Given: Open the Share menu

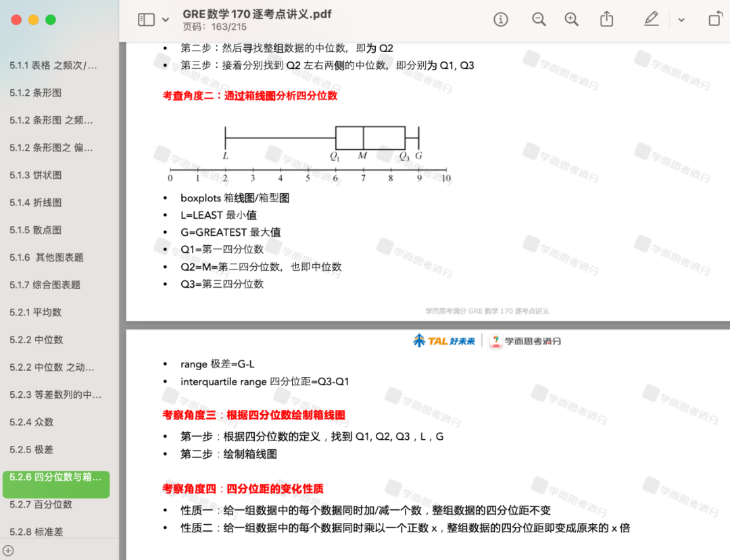Looking at the screenshot, I should click(x=607, y=20).
